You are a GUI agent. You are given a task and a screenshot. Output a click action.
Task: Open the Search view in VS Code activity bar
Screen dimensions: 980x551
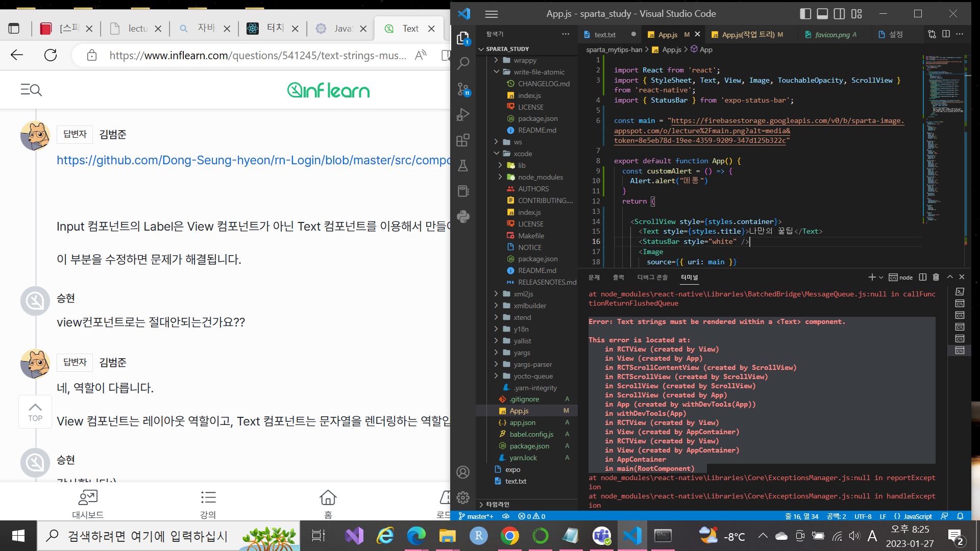(x=463, y=63)
